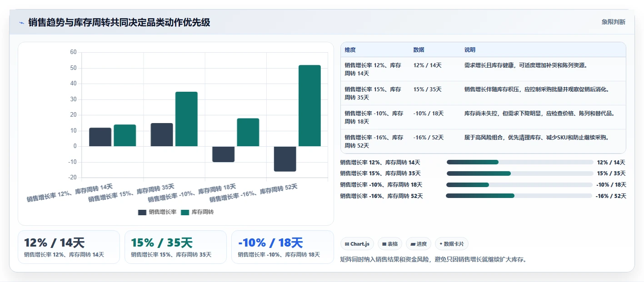Image resolution: width=644 pixels, height=282 pixels.
Task: Click the description 属于高风险组合
Action: [x=485, y=138]
